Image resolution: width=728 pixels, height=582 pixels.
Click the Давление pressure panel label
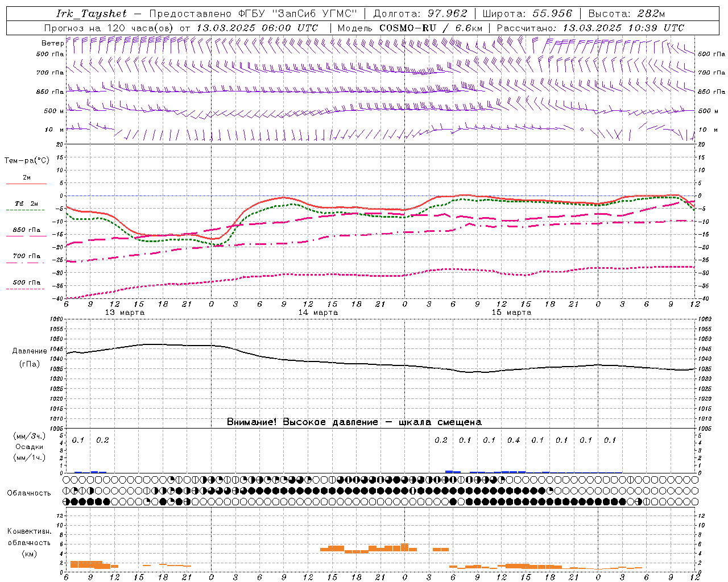30,351
